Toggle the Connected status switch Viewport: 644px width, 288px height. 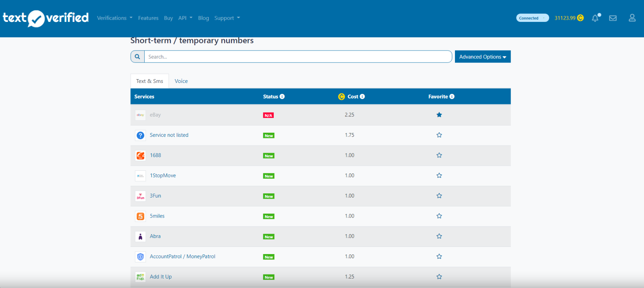click(x=532, y=18)
